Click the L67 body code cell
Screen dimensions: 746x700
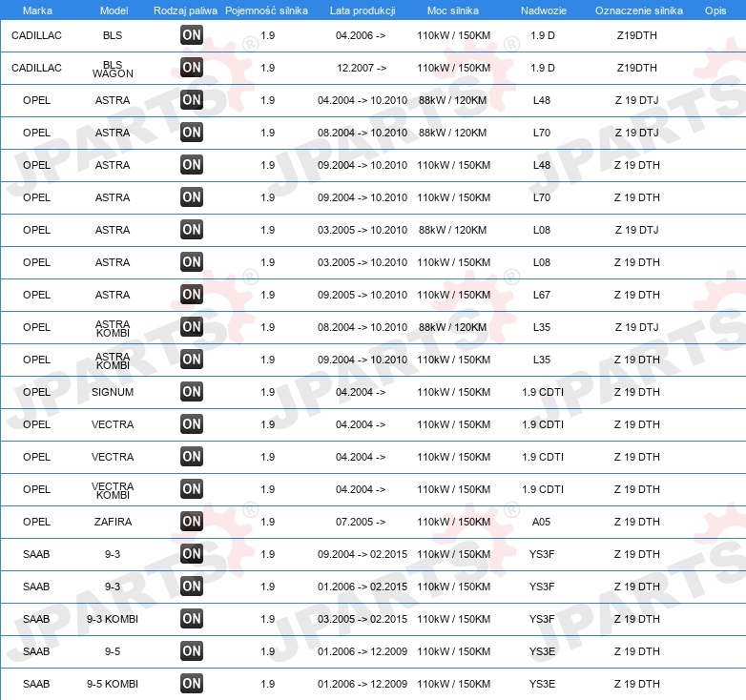pyautogui.click(x=542, y=295)
